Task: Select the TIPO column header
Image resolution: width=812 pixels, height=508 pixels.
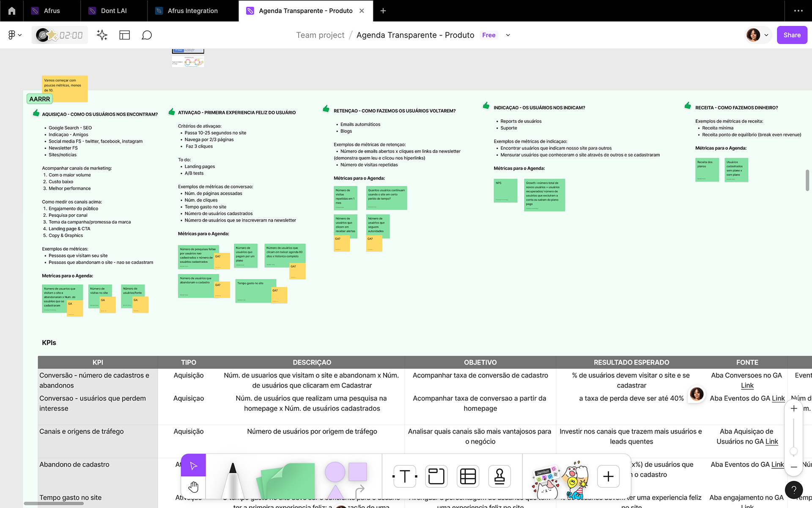Action: click(189, 362)
